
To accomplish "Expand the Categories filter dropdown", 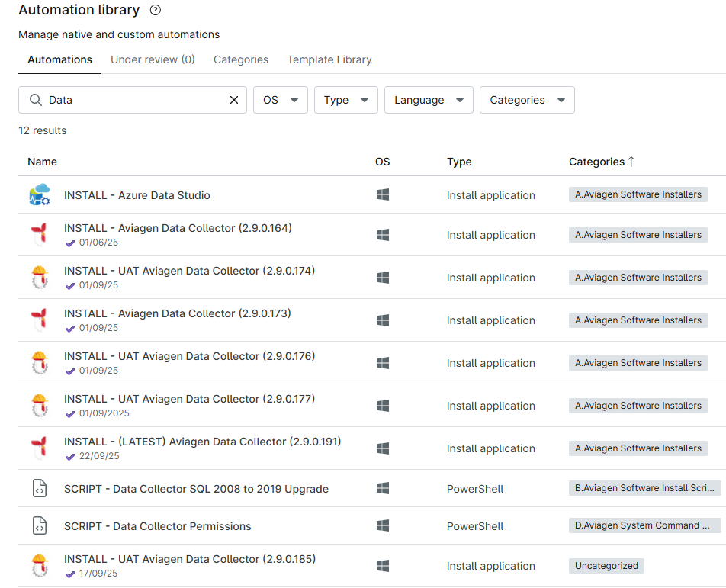I will click(527, 100).
